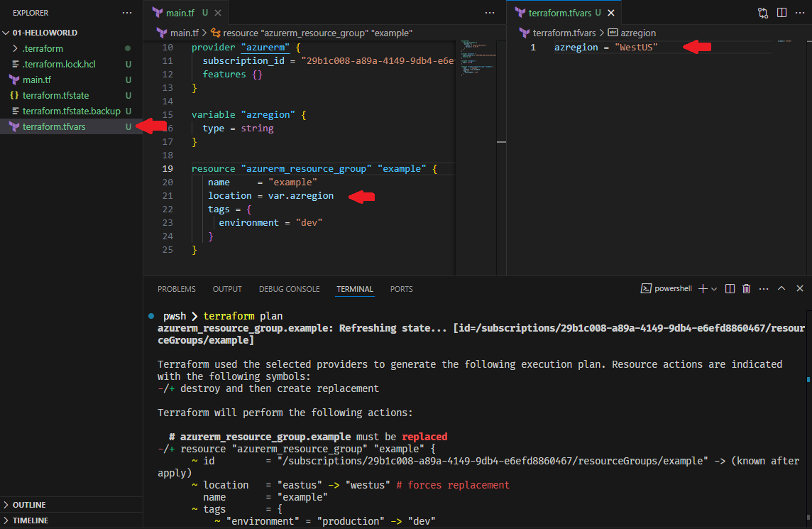Place cursor on line 21 location assignment
The width and height of the screenshot is (812, 529).
pos(270,196)
